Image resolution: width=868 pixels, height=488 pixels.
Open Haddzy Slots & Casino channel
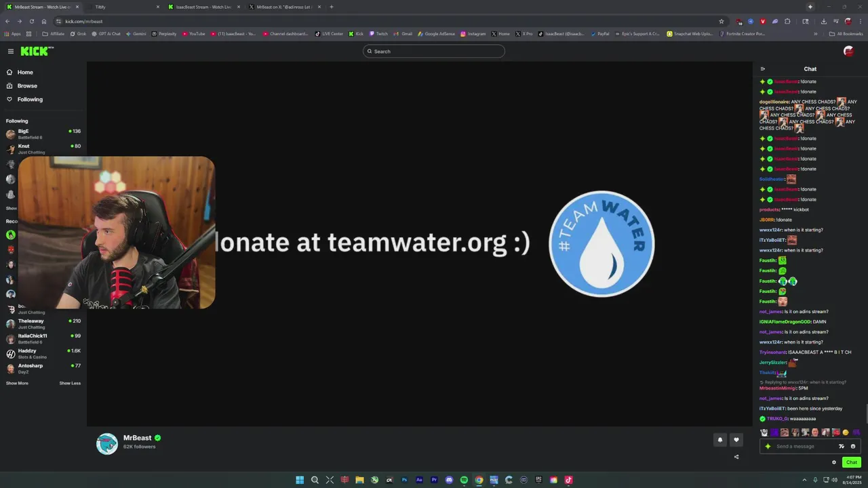pyautogui.click(x=43, y=354)
